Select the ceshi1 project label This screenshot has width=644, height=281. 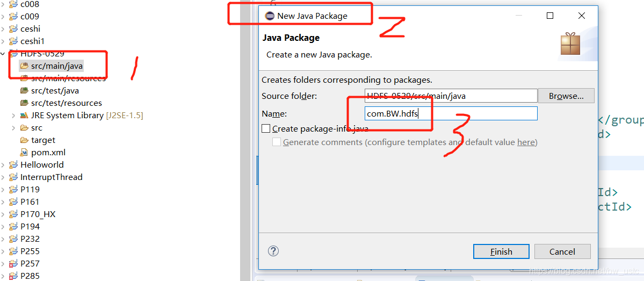pos(32,41)
